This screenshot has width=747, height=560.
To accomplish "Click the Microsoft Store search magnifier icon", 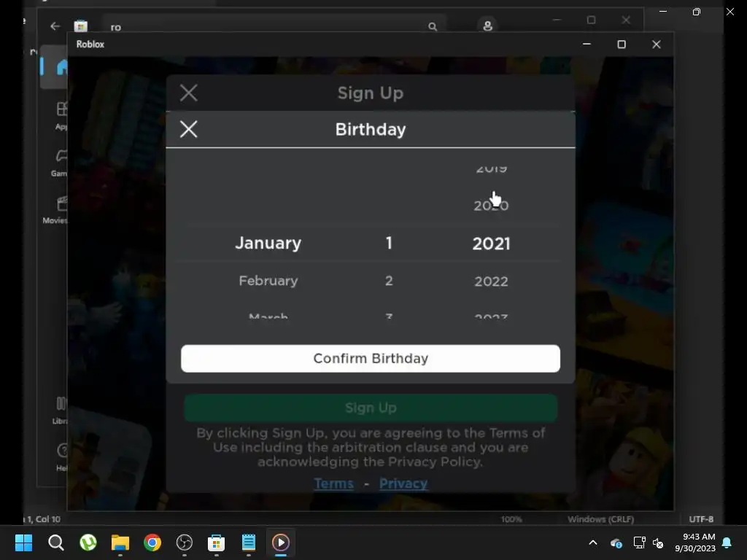I will click(432, 27).
